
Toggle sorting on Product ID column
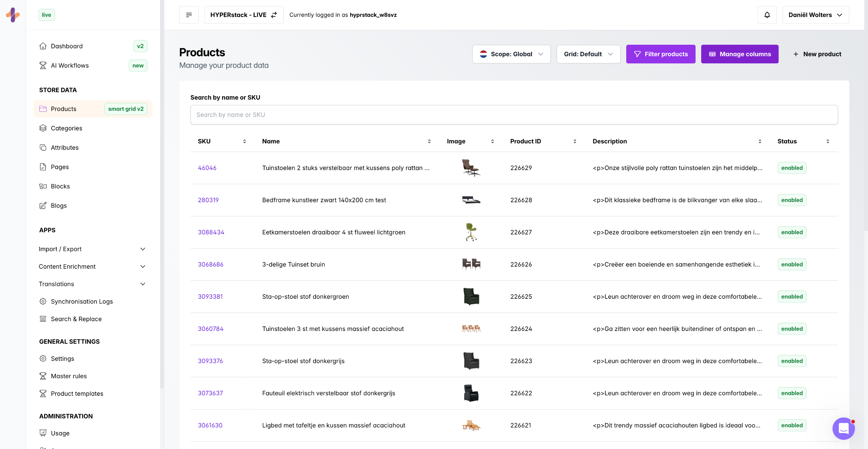tap(575, 141)
